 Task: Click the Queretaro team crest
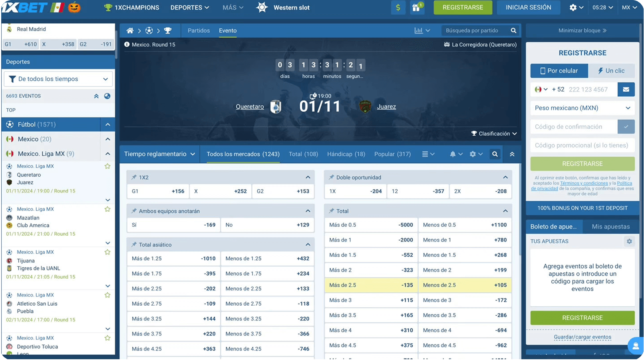[276, 107]
